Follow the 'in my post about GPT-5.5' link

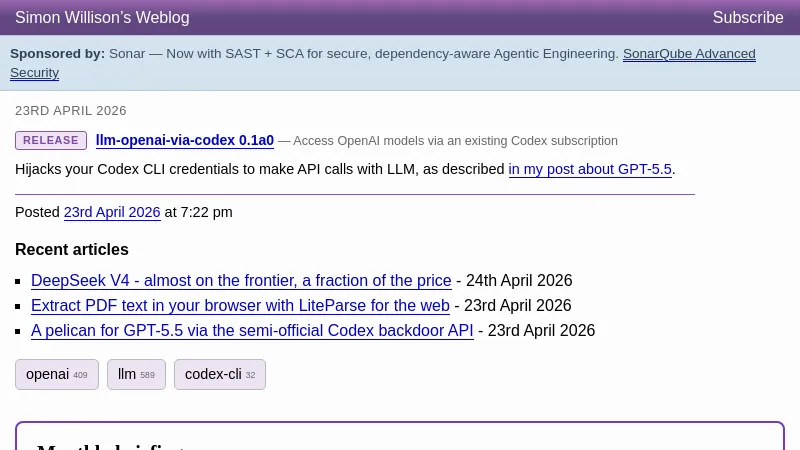590,170
